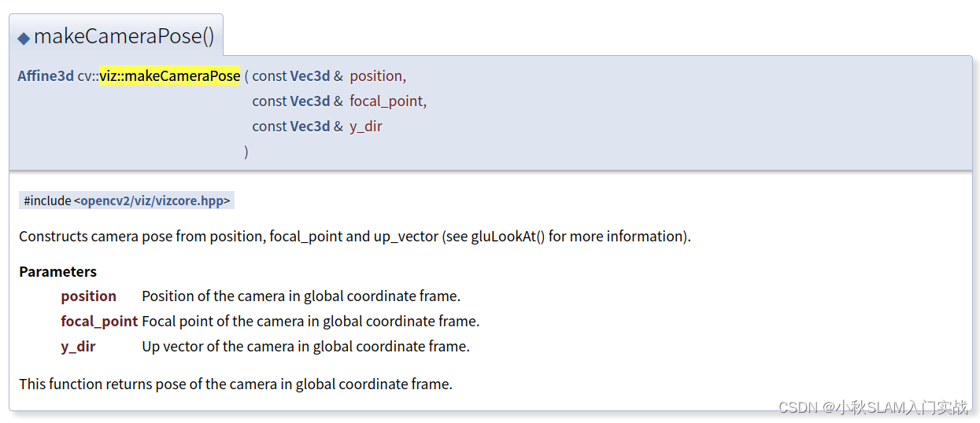The height and width of the screenshot is (423, 980).
Task: Click the y_dir argument in the signature
Action: click(x=366, y=127)
